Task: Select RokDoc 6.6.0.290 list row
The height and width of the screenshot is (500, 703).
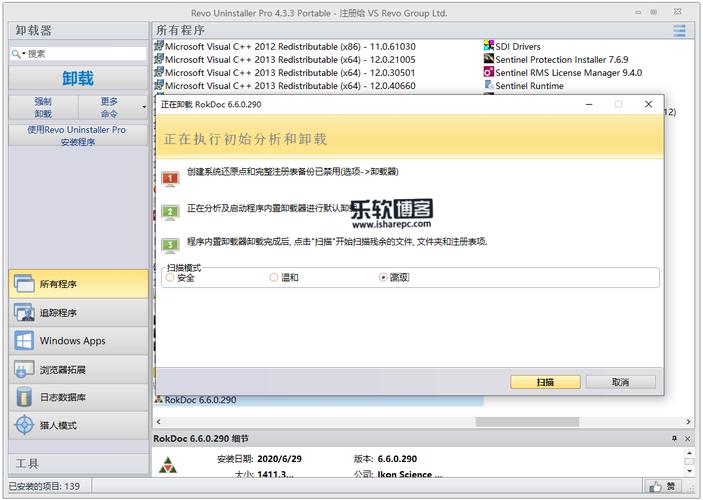Action: pyautogui.click(x=318, y=400)
